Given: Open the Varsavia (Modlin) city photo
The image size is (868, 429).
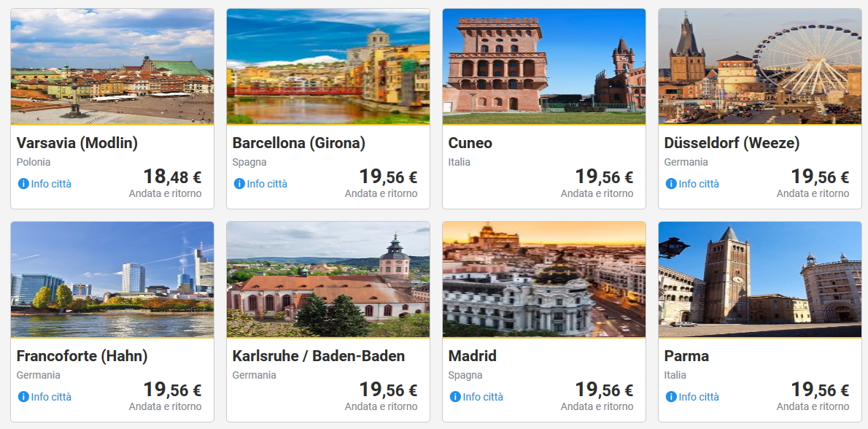Looking at the screenshot, I should (112, 66).
